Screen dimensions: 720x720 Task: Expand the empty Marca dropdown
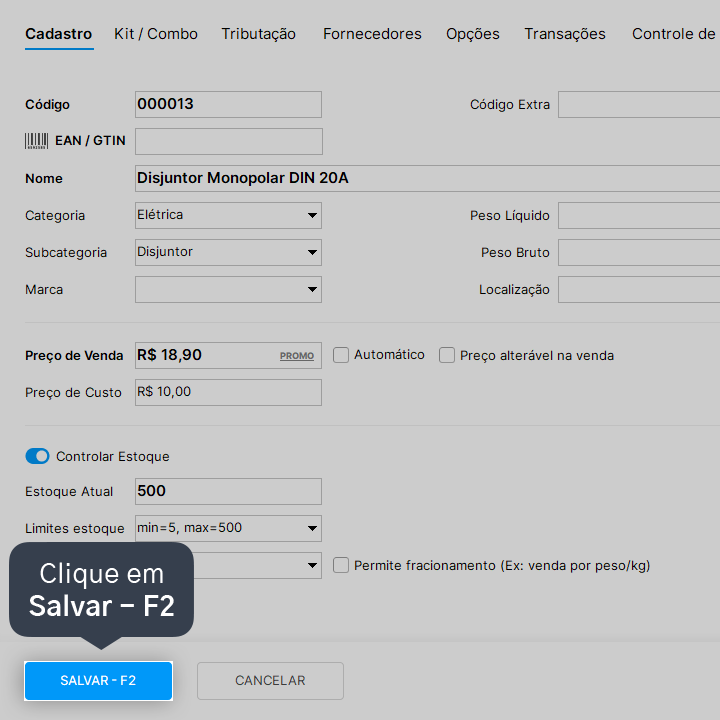coord(228,290)
